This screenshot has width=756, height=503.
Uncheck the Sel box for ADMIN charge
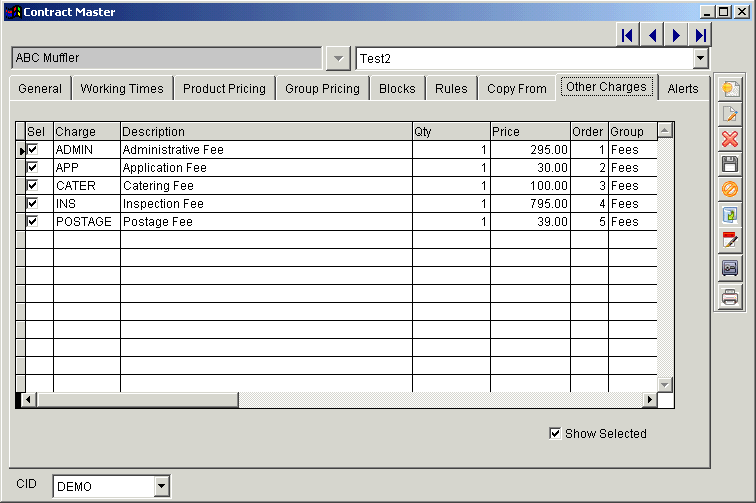coord(33,150)
